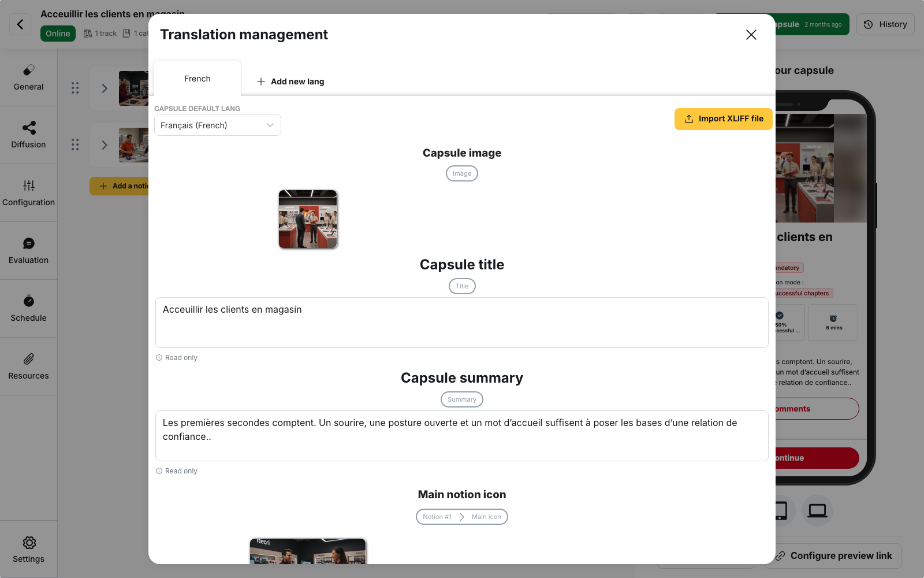Image resolution: width=924 pixels, height=578 pixels.
Task: Click the Title tag under Capsule title
Action: [462, 286]
